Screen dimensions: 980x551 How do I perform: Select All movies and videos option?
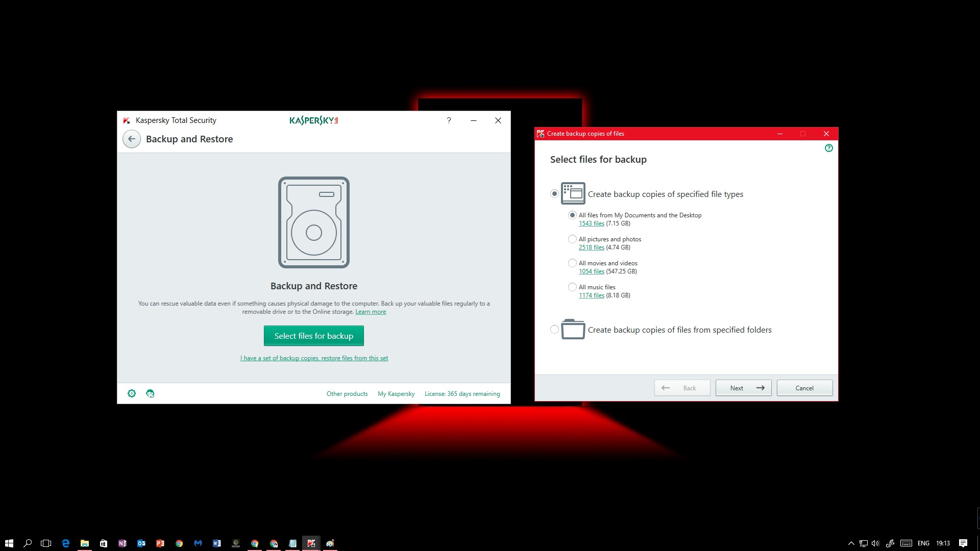(572, 263)
